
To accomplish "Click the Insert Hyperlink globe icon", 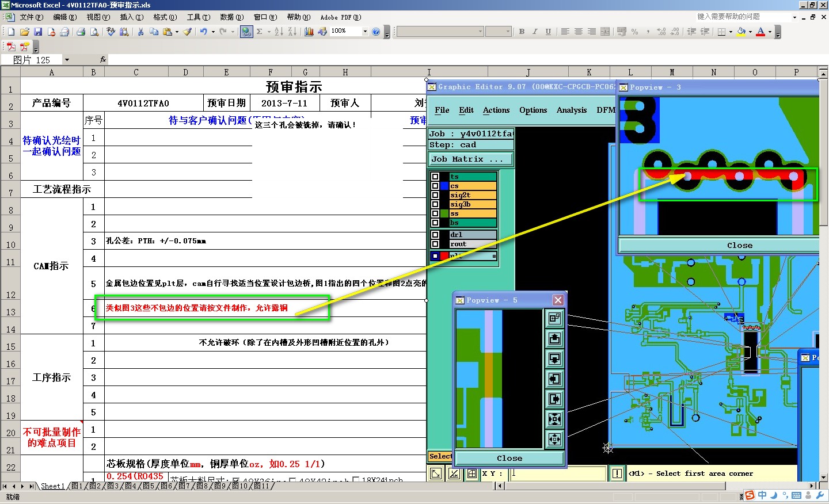I will tap(246, 32).
